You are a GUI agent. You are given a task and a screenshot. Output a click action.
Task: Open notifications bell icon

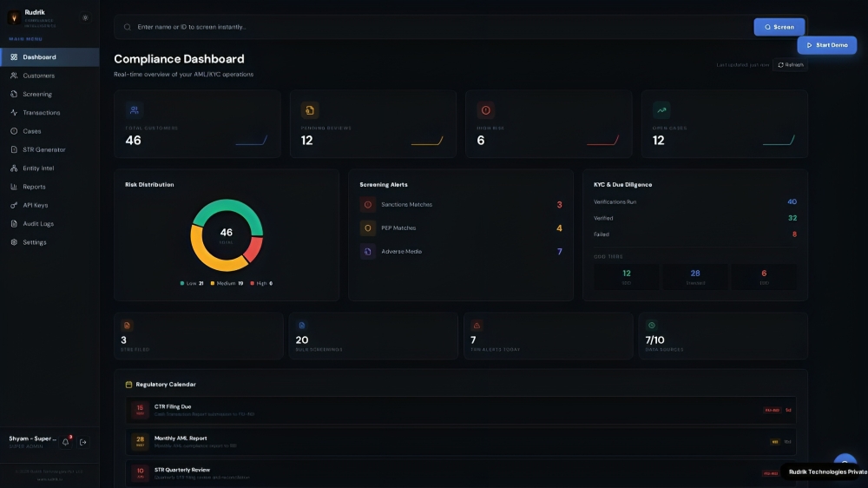click(65, 442)
